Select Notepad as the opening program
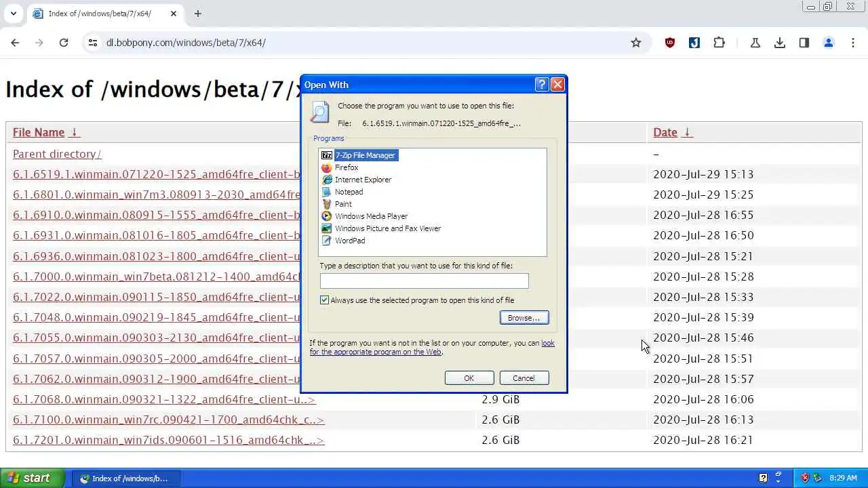This screenshot has height=488, width=868. coord(342,192)
